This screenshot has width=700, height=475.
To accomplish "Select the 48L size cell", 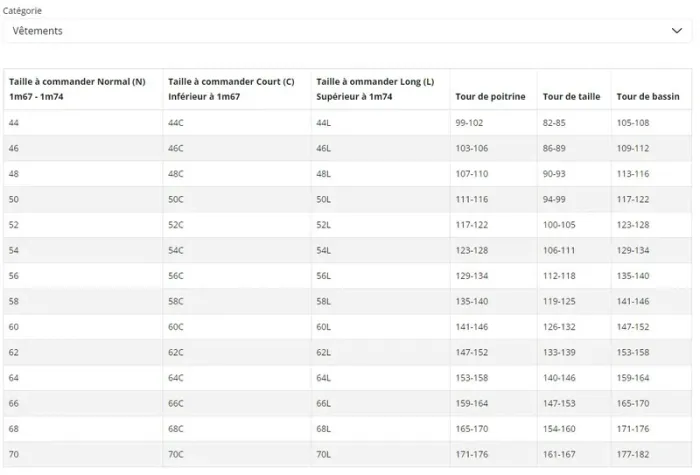I will [323, 174].
